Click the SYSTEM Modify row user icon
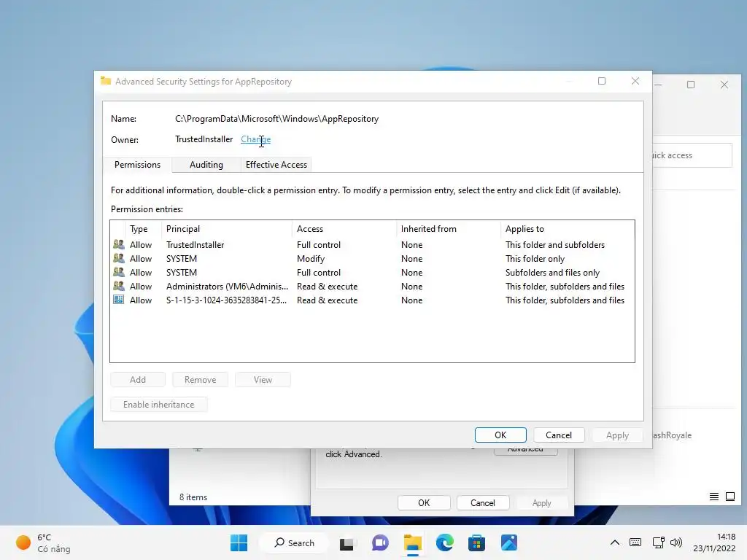Screen dimensions: 747x560 119,258
